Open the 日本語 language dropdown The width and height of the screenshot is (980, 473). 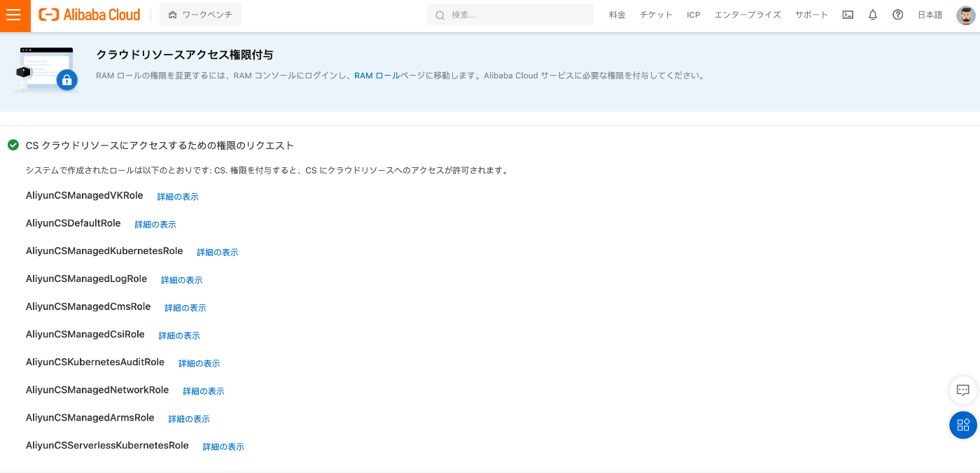pos(930,15)
